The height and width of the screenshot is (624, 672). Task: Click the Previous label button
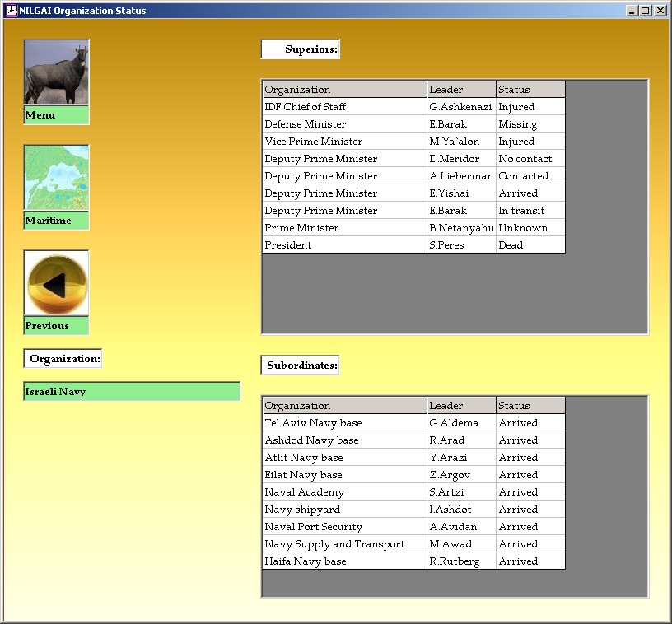coord(56,326)
